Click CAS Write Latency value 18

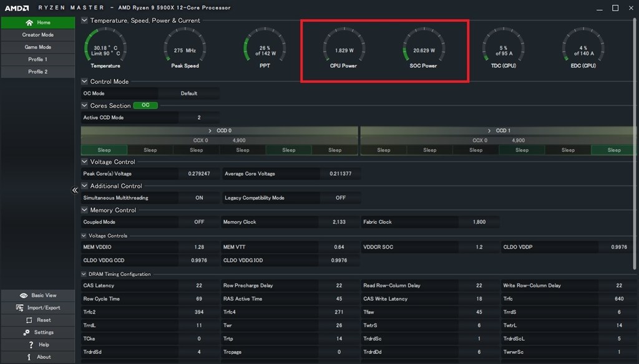pyautogui.click(x=479, y=299)
